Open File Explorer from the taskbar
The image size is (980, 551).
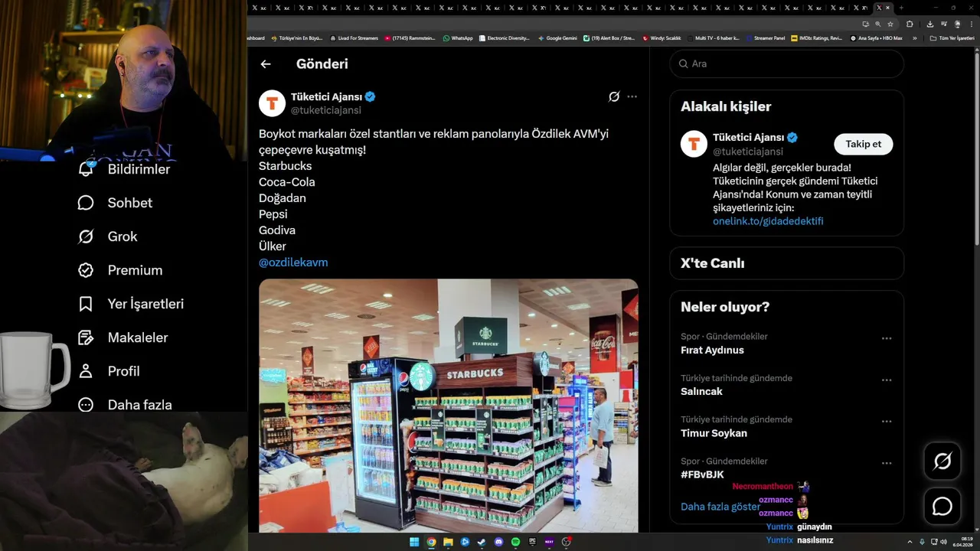click(448, 542)
